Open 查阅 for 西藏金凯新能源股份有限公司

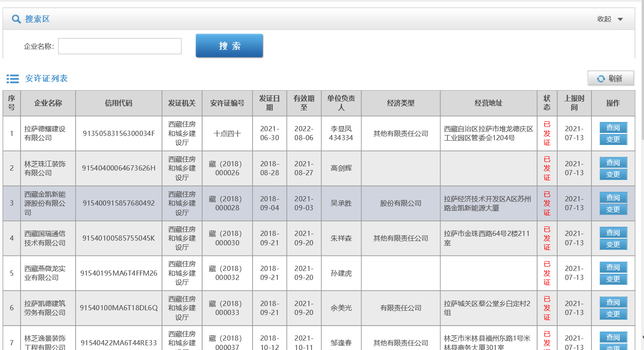pyautogui.click(x=613, y=198)
